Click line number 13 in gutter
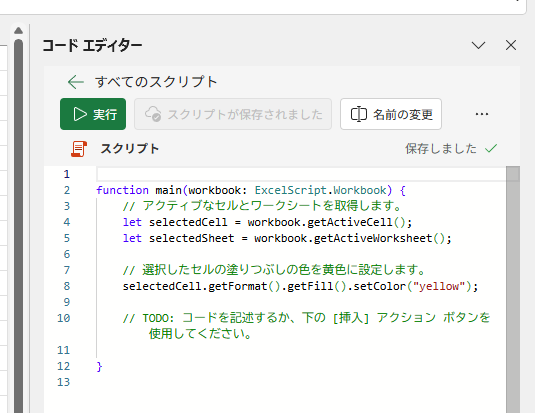The height and width of the screenshot is (413, 535). [63, 382]
